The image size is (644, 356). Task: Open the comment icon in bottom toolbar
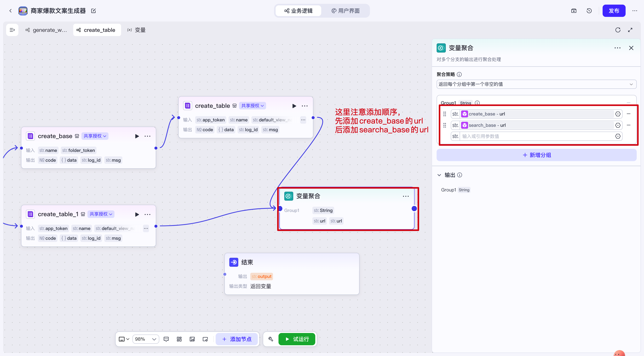click(x=166, y=339)
